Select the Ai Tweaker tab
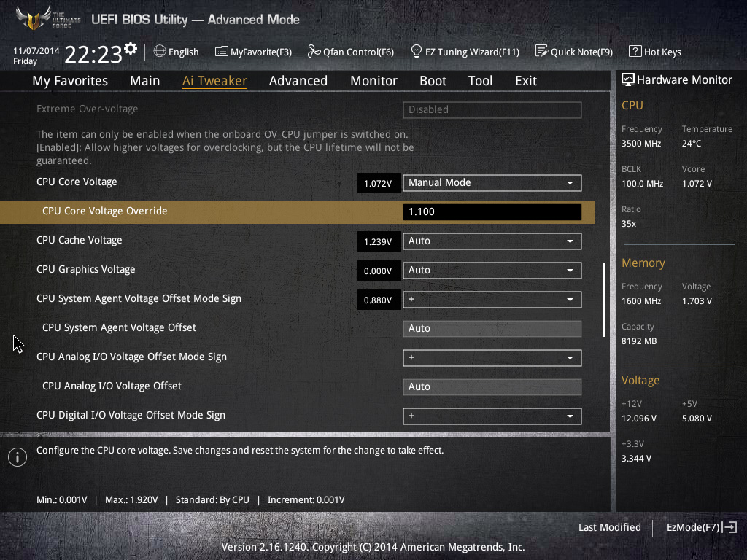This screenshot has width=747, height=560. click(x=214, y=81)
